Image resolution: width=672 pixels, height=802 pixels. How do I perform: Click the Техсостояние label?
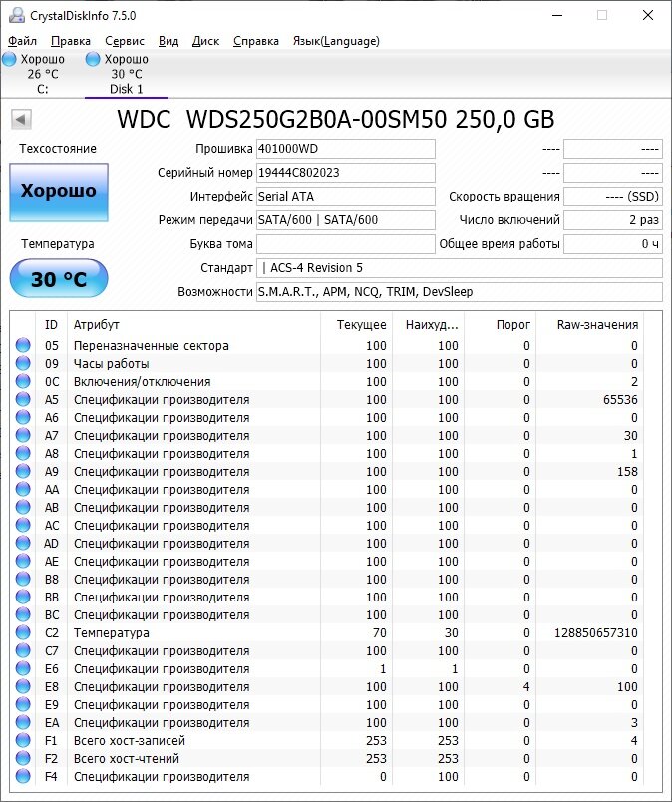point(58,149)
